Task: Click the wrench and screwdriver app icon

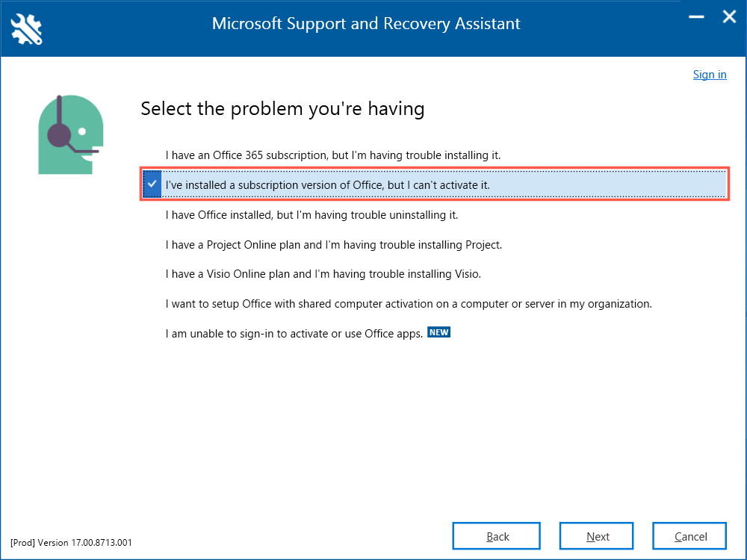Action: (27, 28)
